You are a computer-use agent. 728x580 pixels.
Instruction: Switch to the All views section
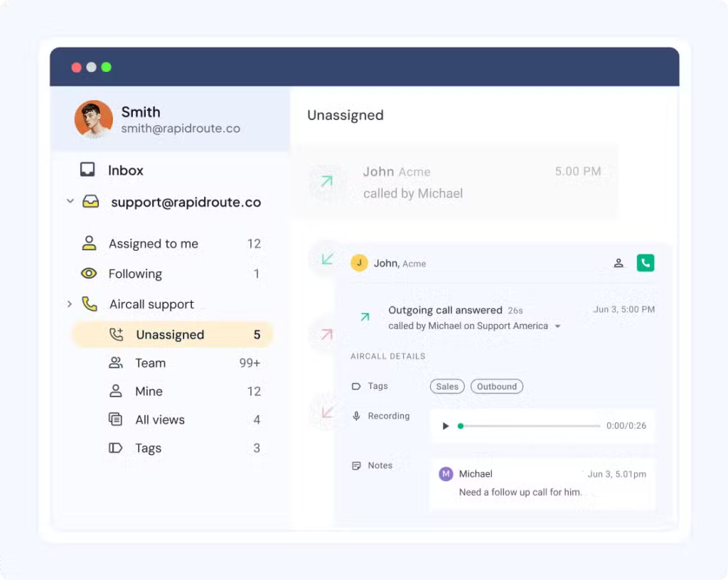[x=160, y=419]
